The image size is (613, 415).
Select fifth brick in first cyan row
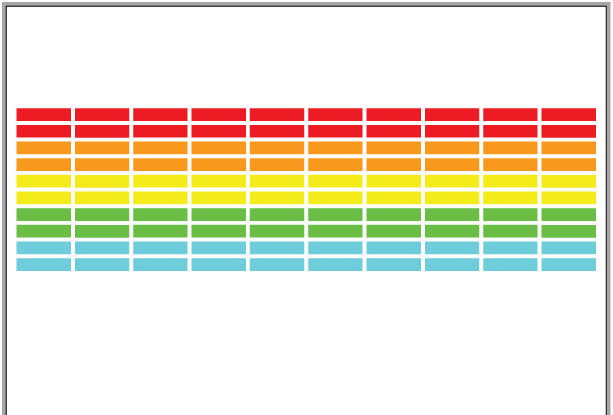tap(277, 248)
